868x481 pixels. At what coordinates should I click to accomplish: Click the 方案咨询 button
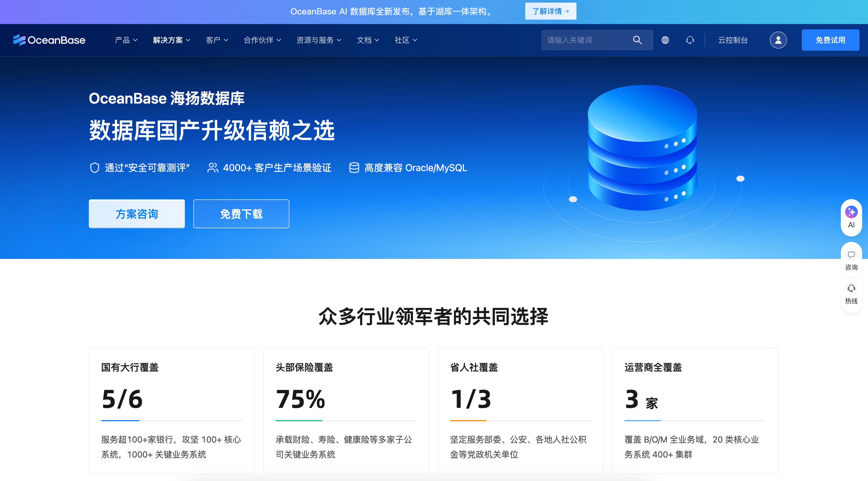(137, 214)
